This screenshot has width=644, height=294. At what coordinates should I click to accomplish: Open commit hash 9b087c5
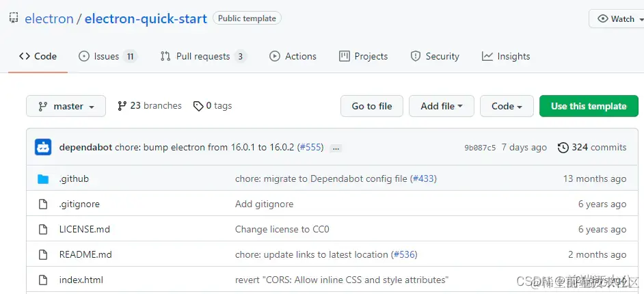click(480, 148)
